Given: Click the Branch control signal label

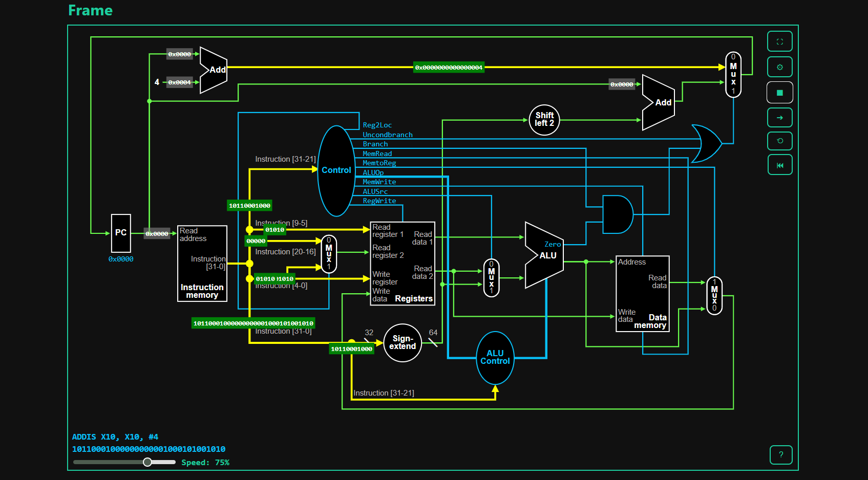Looking at the screenshot, I should pyautogui.click(x=375, y=144).
